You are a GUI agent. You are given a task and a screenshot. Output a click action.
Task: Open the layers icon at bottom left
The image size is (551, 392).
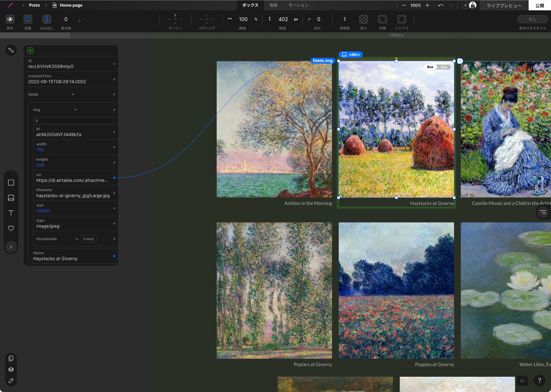click(11, 370)
